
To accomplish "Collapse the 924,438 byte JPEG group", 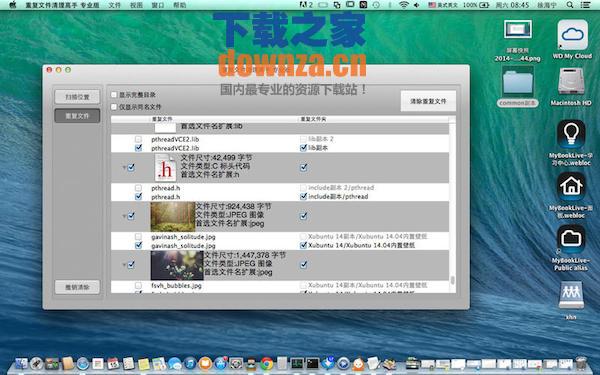I will (x=124, y=216).
